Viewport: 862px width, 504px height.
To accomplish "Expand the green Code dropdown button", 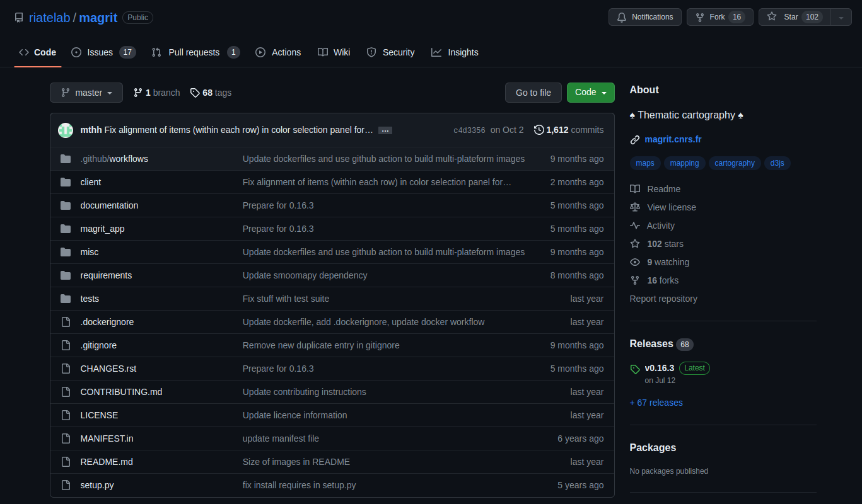I will click(x=590, y=93).
